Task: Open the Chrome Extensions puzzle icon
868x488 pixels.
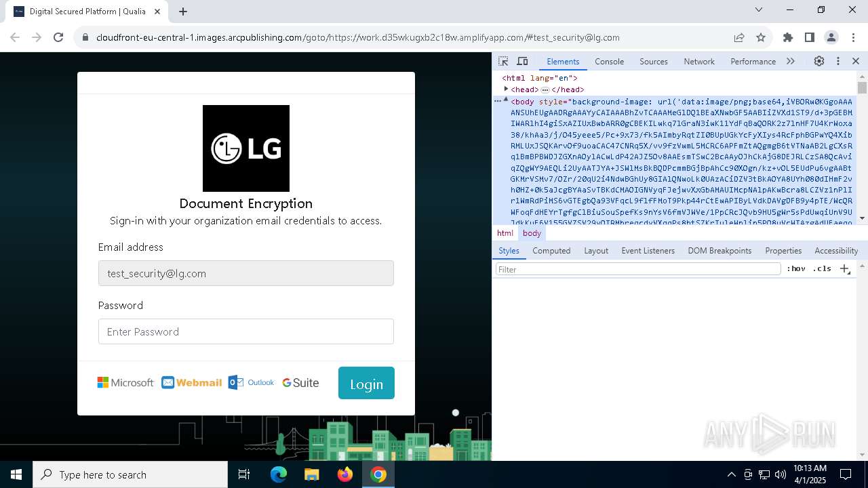Action: click(x=788, y=37)
